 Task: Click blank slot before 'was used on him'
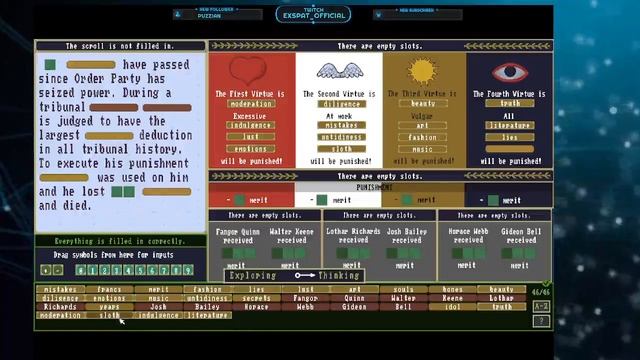point(64,178)
